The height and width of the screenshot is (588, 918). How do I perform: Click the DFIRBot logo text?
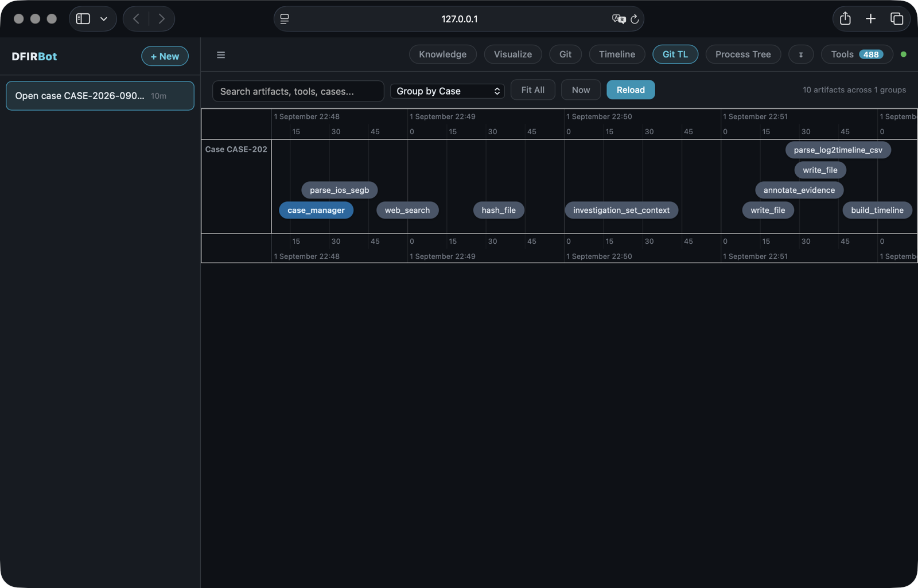coord(34,56)
